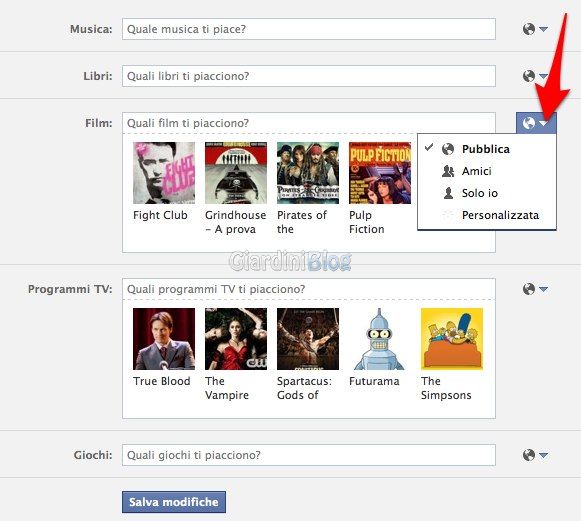Select The Vampire Diaries thumbnail
Screen dimensions: 581x521
click(x=236, y=339)
